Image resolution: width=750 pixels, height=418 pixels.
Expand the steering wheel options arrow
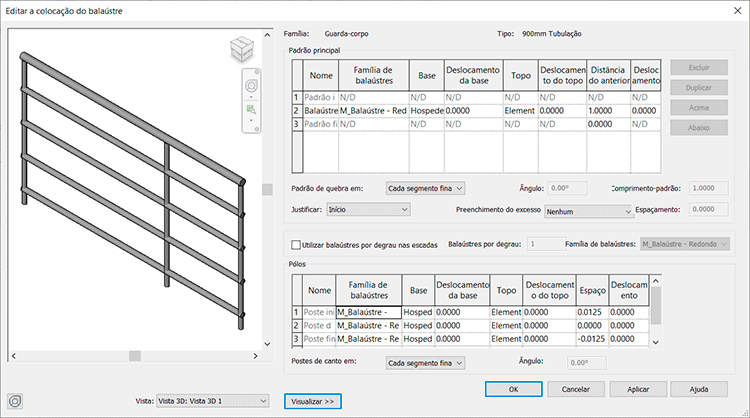(251, 97)
